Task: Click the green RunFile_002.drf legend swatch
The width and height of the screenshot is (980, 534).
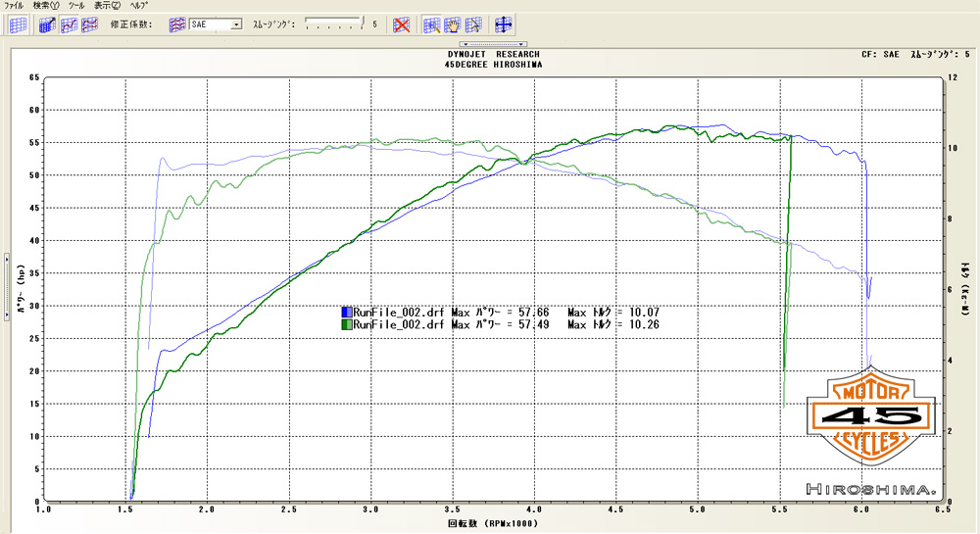Action: (x=347, y=324)
